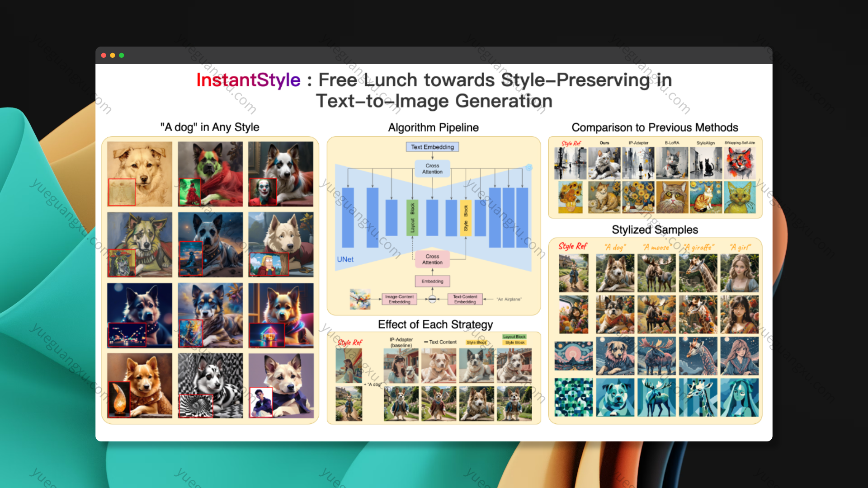The width and height of the screenshot is (868, 488).
Task: Select the teal mosaic pattern Style Ref swatch
Action: click(x=573, y=398)
